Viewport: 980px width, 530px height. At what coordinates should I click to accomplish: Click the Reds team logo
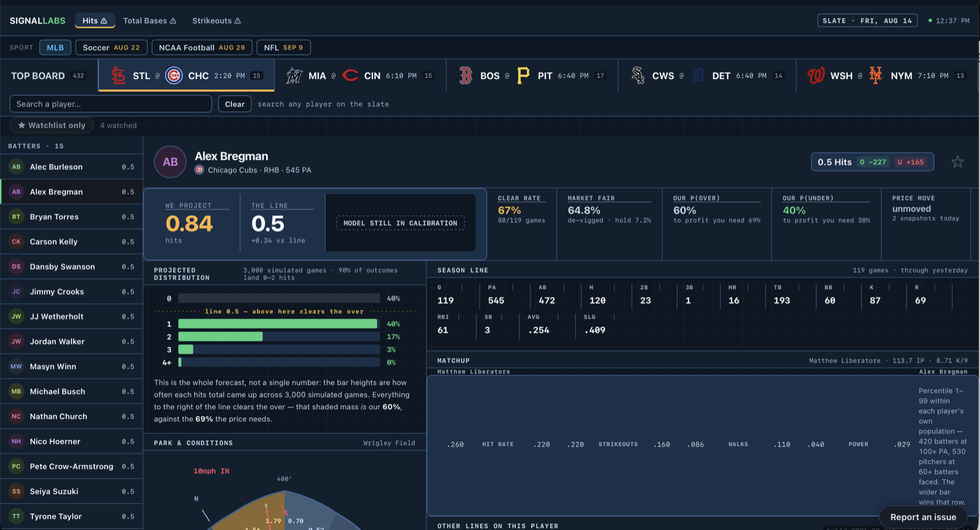[350, 76]
